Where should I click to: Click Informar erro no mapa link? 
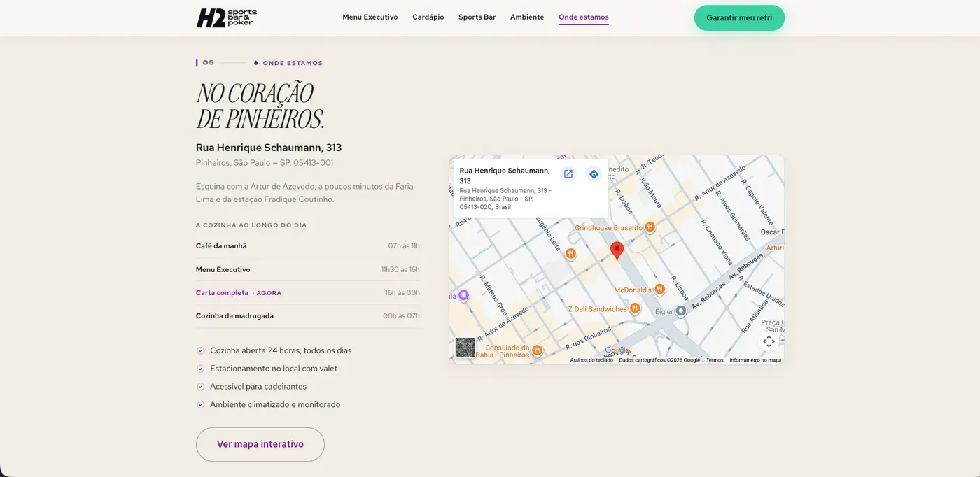pos(755,360)
